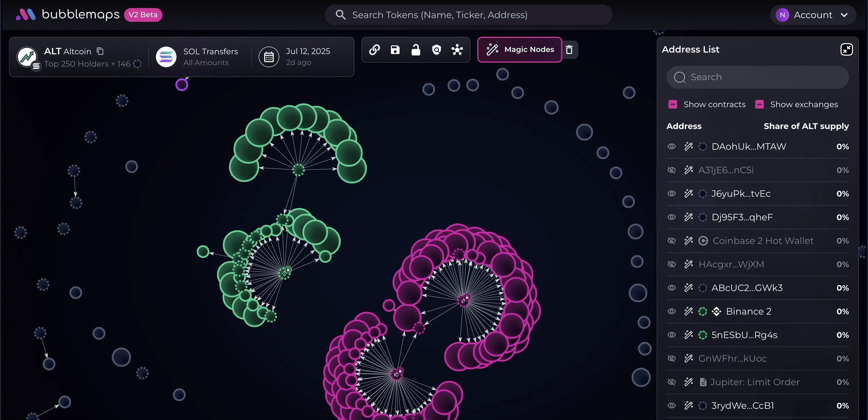Screen dimensions: 868x420
Task: Click the save map icon
Action: click(395, 50)
